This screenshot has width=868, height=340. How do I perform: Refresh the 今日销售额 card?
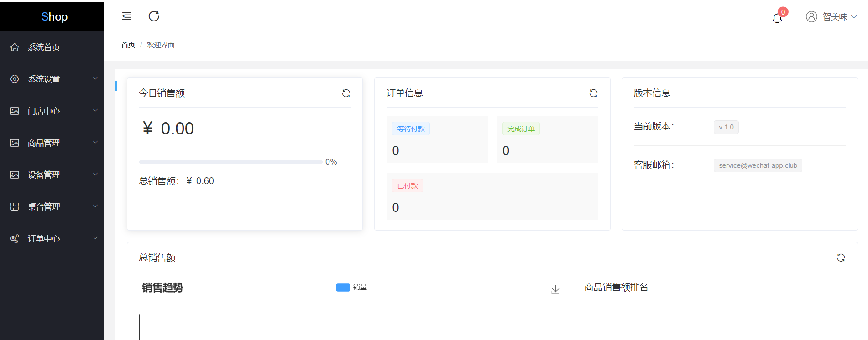click(x=346, y=93)
